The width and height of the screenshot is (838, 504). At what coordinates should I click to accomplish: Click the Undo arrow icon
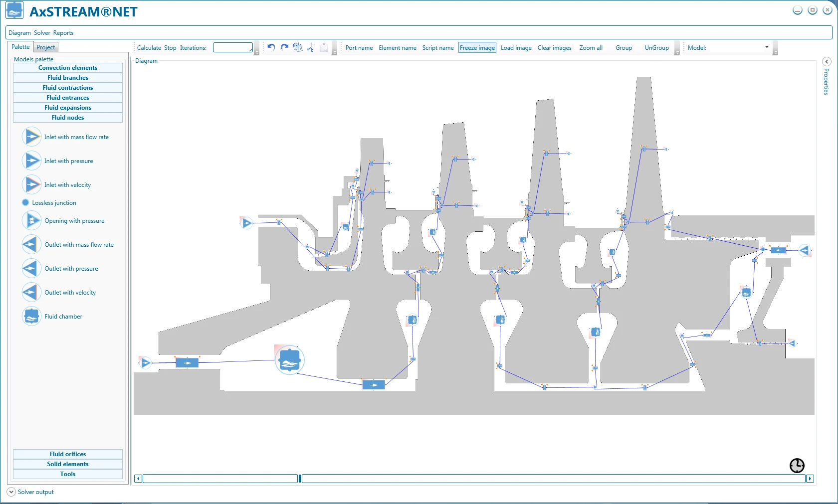tap(271, 47)
